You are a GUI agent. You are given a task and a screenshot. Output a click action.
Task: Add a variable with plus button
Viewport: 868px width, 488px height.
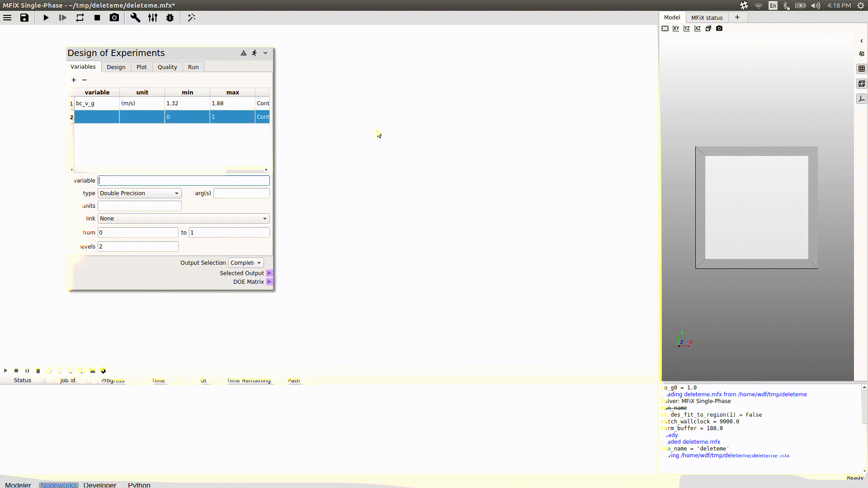pos(74,80)
